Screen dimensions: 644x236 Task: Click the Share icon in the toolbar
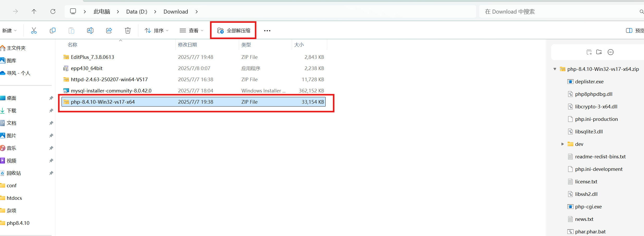click(109, 30)
